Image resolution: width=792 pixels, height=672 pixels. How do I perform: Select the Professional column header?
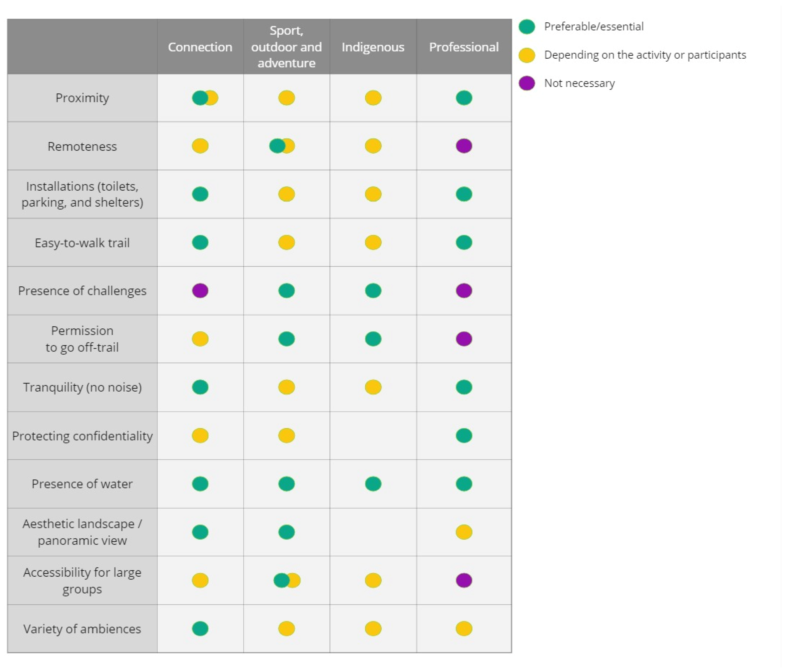click(x=464, y=47)
